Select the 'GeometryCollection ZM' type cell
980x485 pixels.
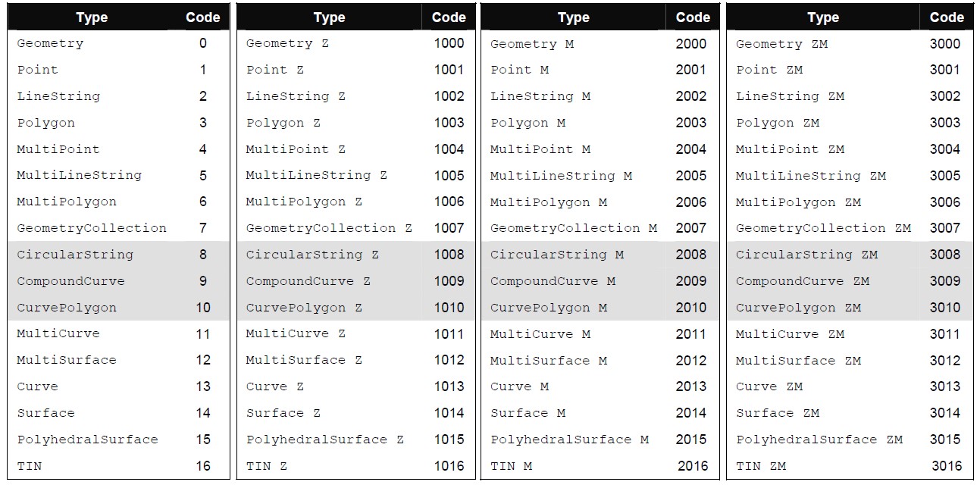coord(823,228)
